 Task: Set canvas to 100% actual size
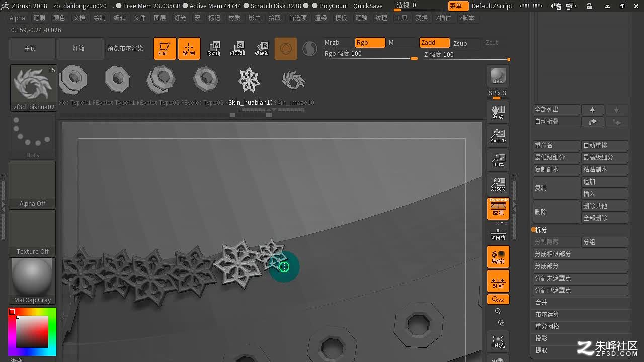(x=498, y=160)
